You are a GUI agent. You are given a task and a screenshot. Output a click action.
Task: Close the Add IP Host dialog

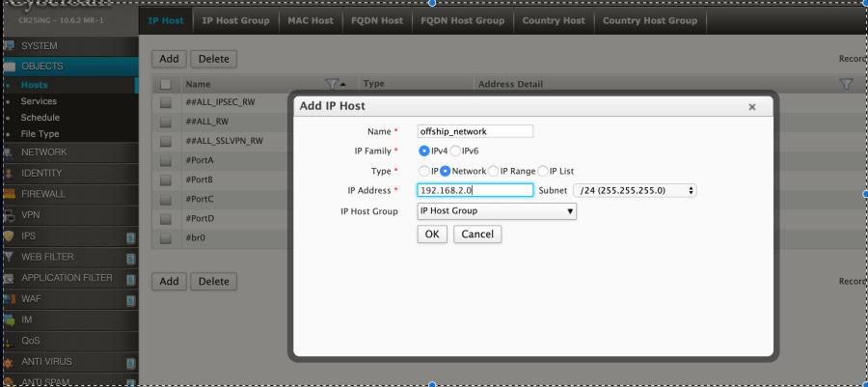(752, 106)
